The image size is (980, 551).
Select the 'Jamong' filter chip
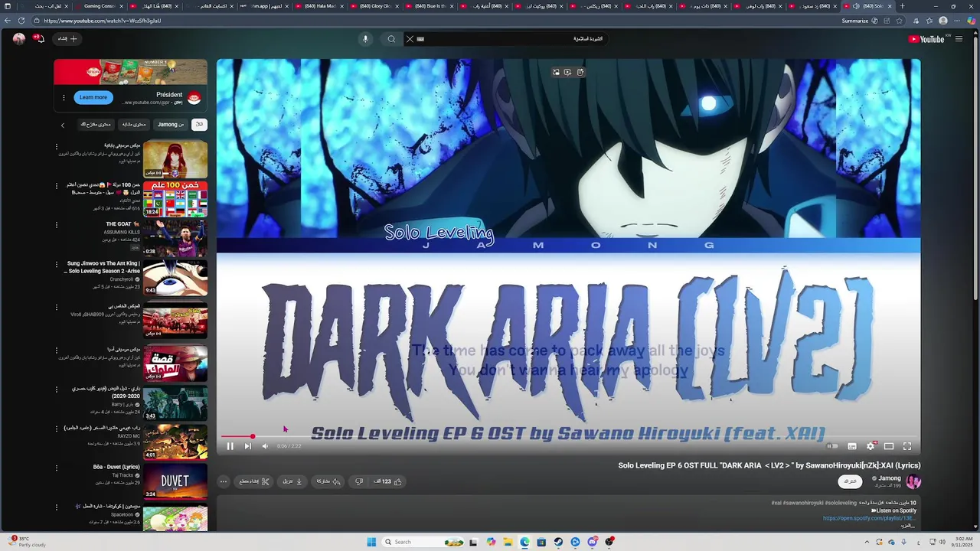[171, 124]
